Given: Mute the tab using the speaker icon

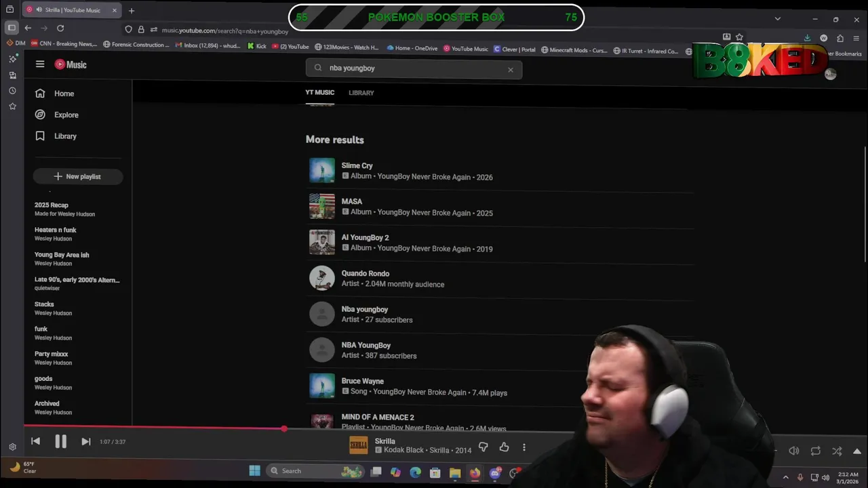Looking at the screenshot, I should click(39, 10).
